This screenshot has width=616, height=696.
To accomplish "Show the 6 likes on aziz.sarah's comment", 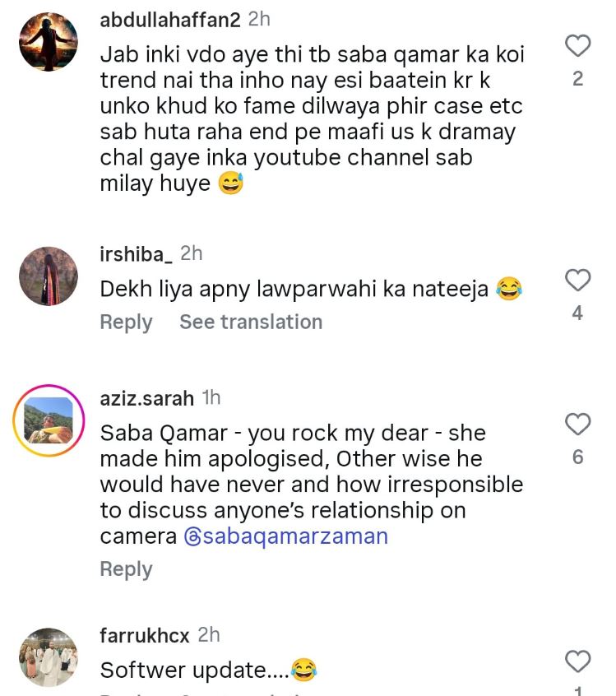I will click(x=577, y=457).
